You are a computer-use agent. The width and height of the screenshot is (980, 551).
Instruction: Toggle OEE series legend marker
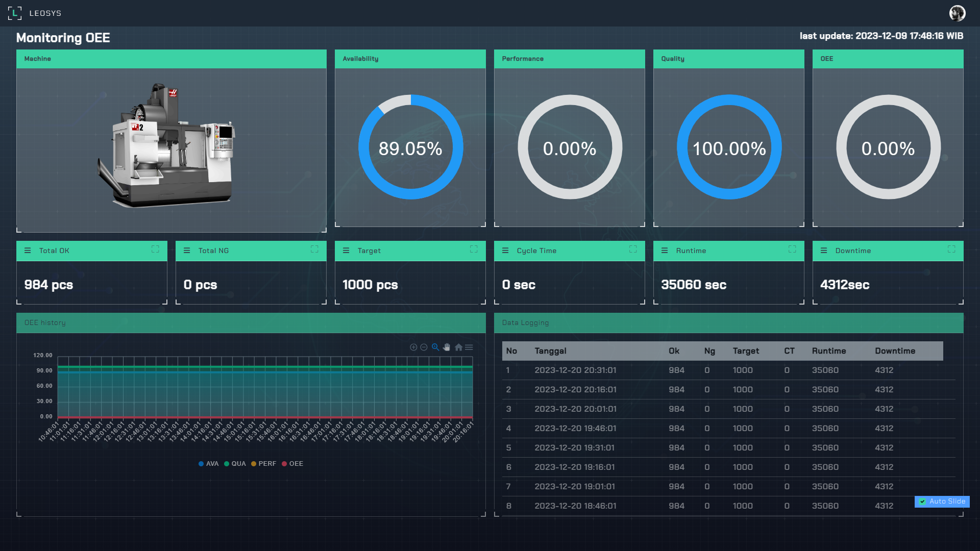(x=292, y=464)
